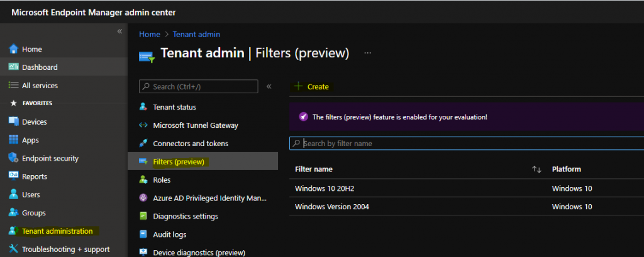The image size is (644, 257).
Task: Click the Devices icon in favorites
Action: [14, 122]
